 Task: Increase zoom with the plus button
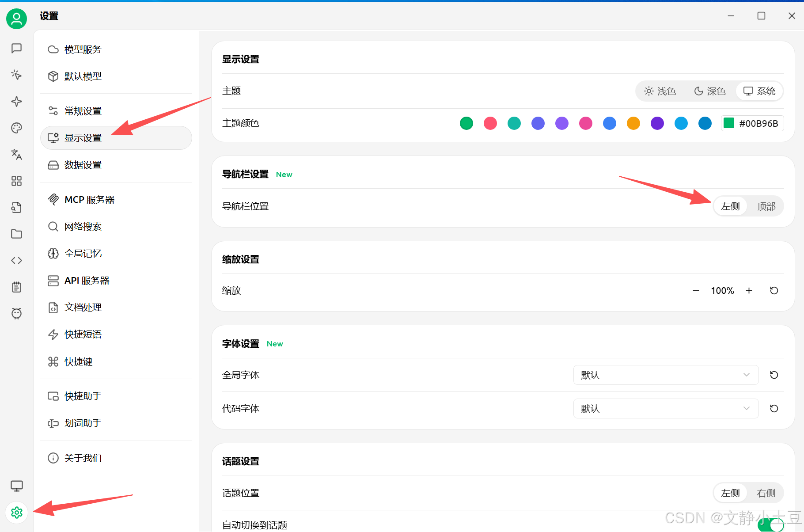click(x=749, y=291)
